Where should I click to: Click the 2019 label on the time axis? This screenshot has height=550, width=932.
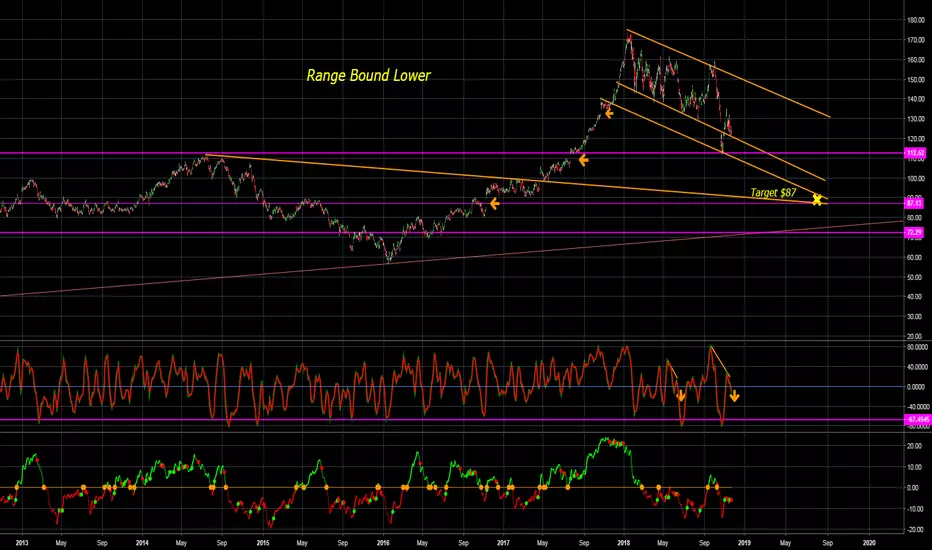[744, 543]
